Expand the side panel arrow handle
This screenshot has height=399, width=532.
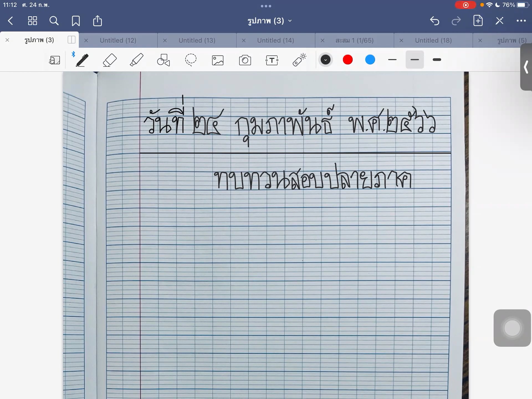click(x=526, y=67)
